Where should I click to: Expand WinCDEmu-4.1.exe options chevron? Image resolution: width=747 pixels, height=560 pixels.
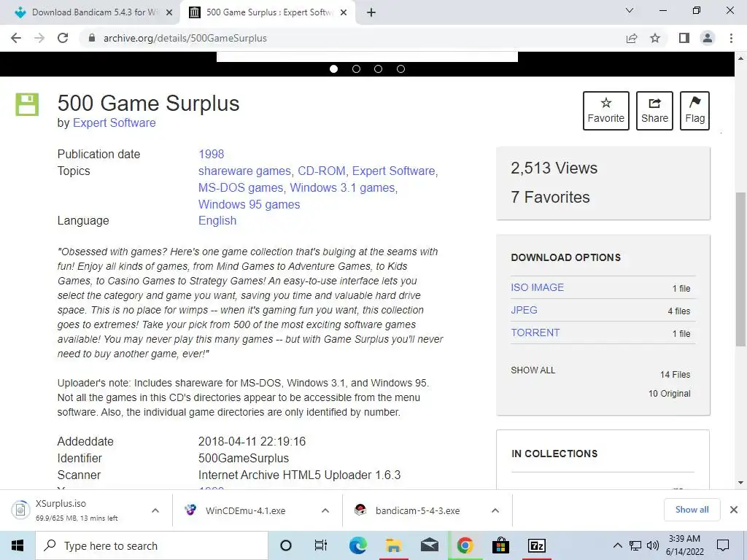tap(325, 510)
